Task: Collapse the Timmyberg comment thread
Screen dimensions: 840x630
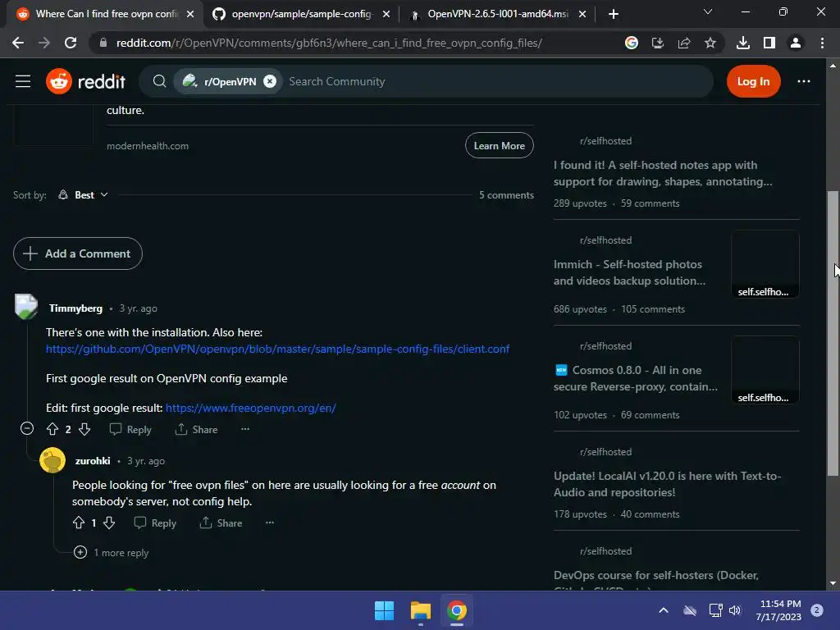Action: pyautogui.click(x=27, y=428)
